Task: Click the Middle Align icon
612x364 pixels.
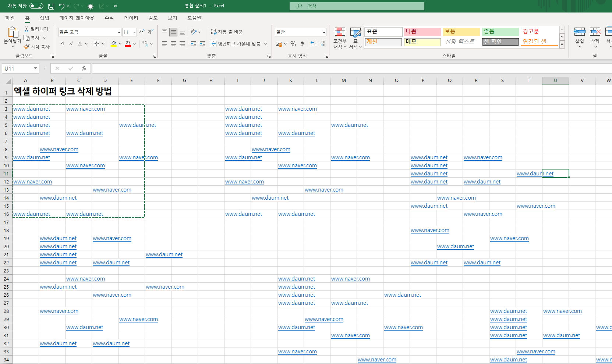Action: click(x=173, y=32)
